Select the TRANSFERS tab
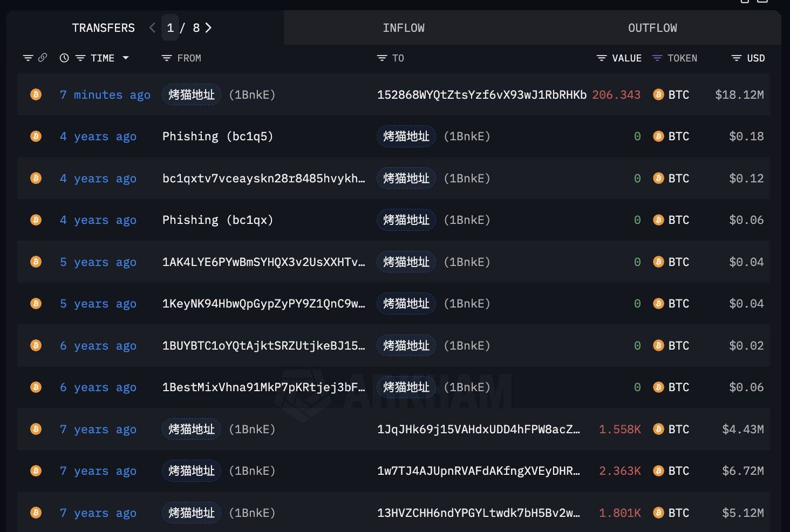The width and height of the screenshot is (790, 532). pyautogui.click(x=103, y=28)
